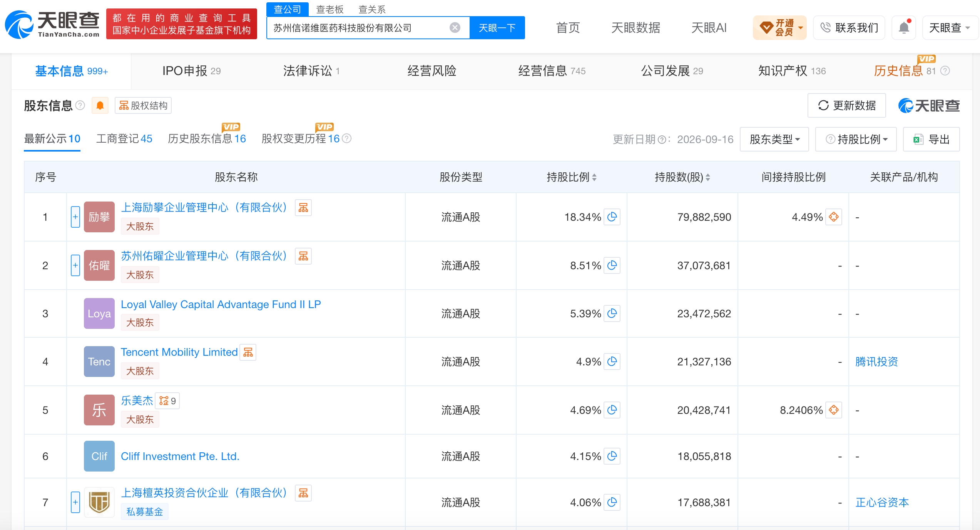Screen dimensions: 980x530
Task: Sort by 持股数(股) column arrows
Action: pos(708,177)
